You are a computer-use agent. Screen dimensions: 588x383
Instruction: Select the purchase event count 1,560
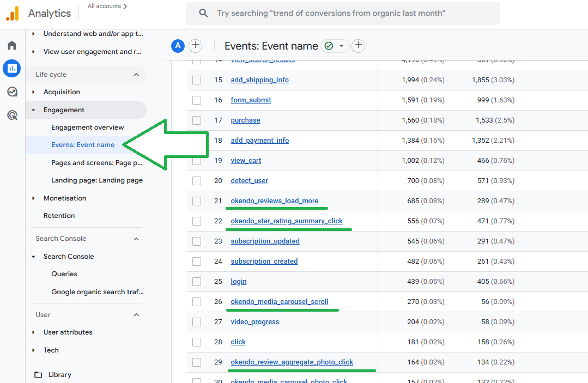point(410,120)
